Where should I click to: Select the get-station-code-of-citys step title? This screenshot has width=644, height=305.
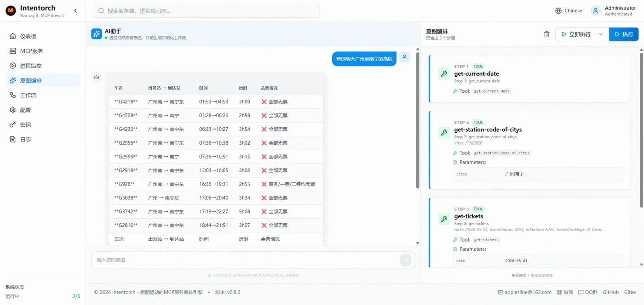[488, 130]
